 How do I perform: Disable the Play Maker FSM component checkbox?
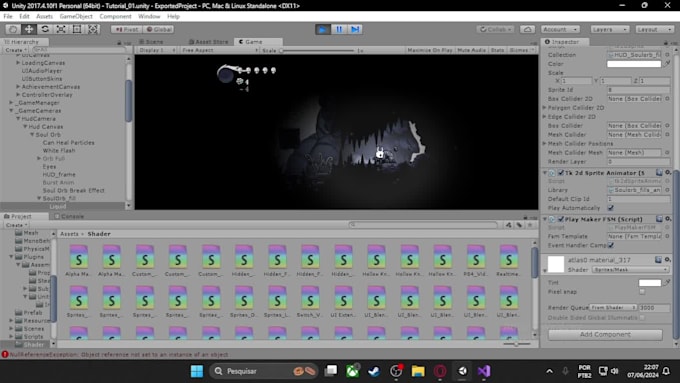(x=561, y=219)
